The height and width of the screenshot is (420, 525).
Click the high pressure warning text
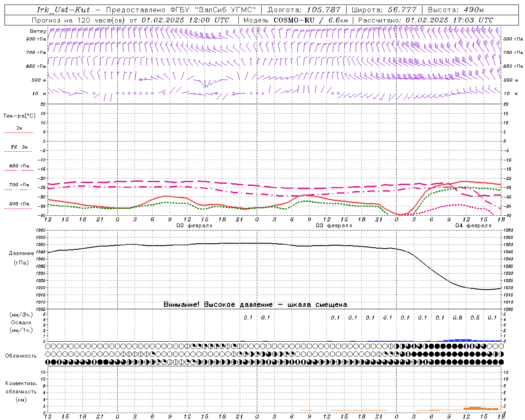[255, 304]
